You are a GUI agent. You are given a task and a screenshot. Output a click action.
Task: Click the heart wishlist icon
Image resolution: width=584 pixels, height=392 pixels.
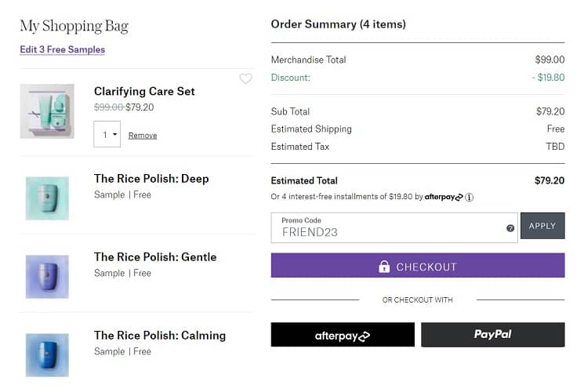pyautogui.click(x=245, y=79)
